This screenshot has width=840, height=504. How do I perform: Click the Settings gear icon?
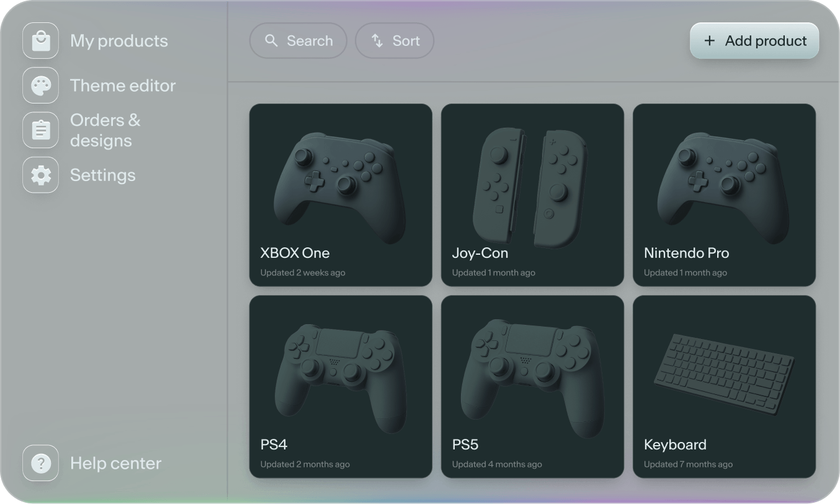40,175
